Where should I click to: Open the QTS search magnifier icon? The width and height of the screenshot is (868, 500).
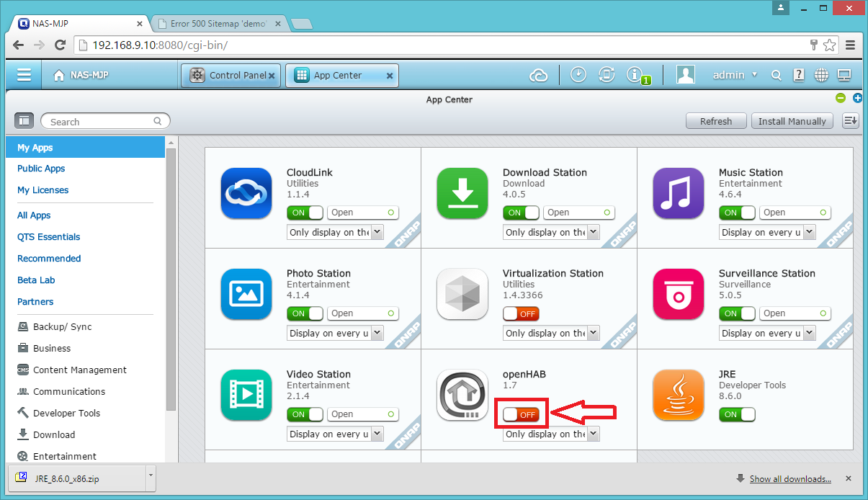click(776, 75)
